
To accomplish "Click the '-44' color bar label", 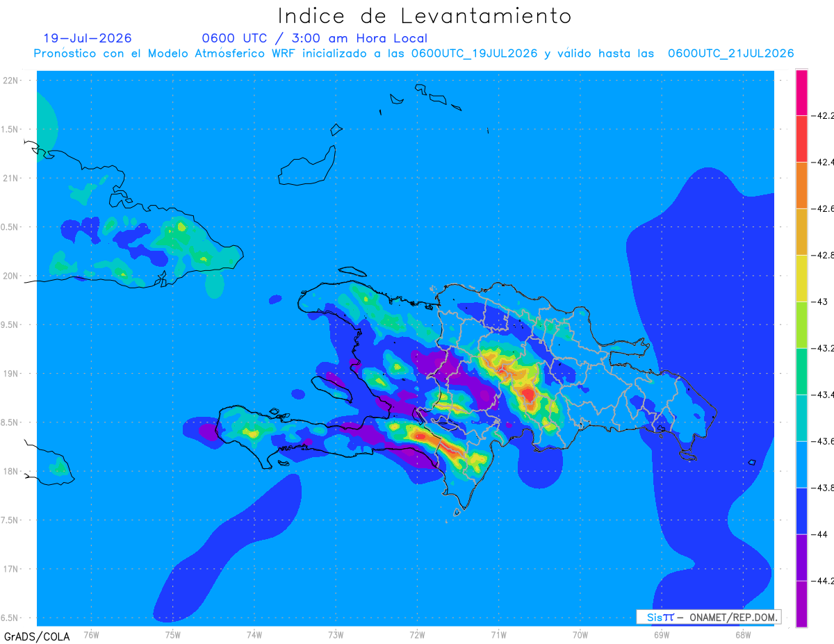I will 819,534.
